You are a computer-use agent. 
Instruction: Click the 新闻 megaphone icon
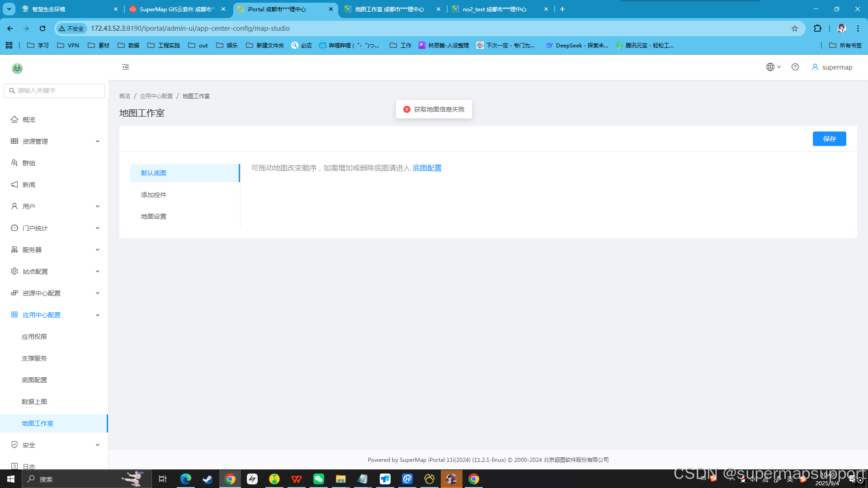click(14, 184)
